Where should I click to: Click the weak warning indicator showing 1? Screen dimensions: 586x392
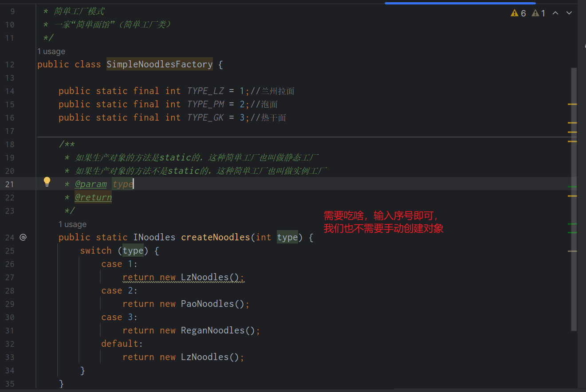click(539, 13)
